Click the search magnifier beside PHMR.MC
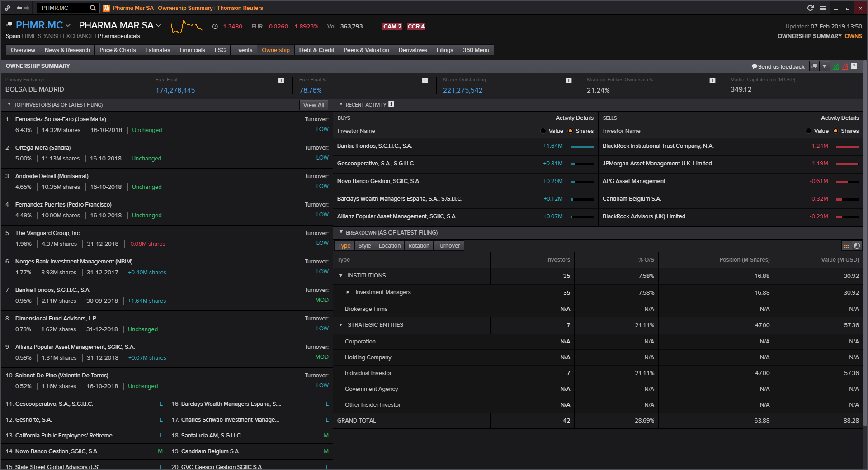Viewport: 868px width, 470px height. (93, 8)
